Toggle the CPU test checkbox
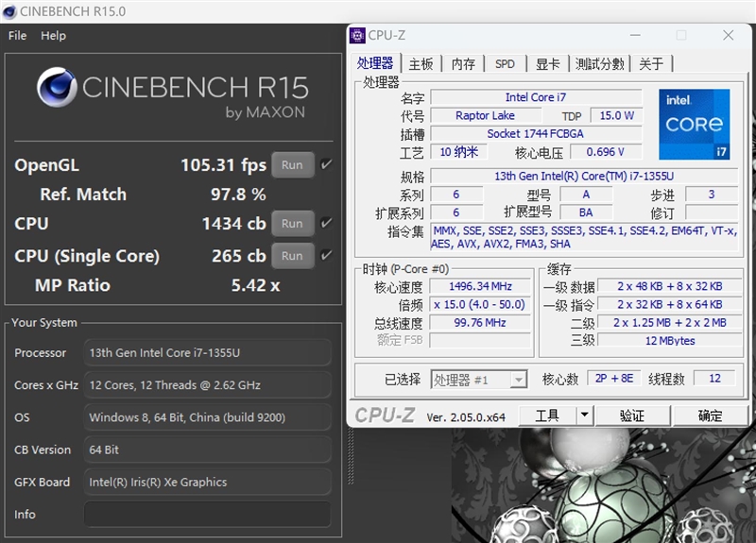Image resolution: width=756 pixels, height=543 pixels. (326, 223)
